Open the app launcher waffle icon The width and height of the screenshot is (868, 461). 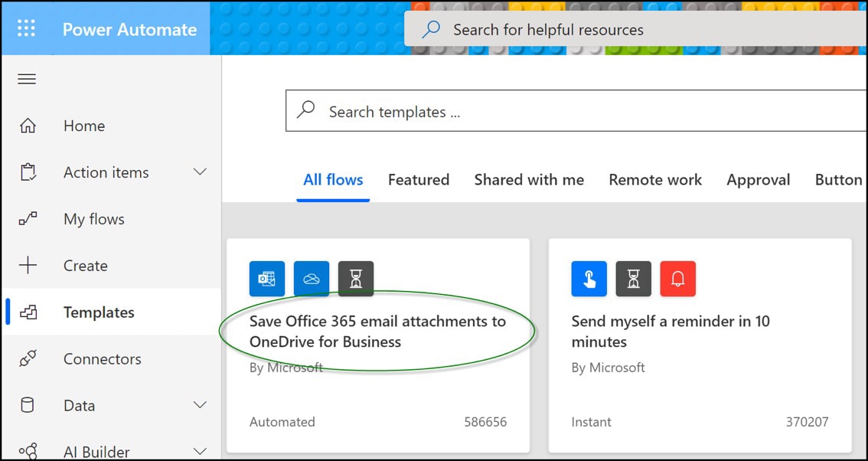click(27, 28)
